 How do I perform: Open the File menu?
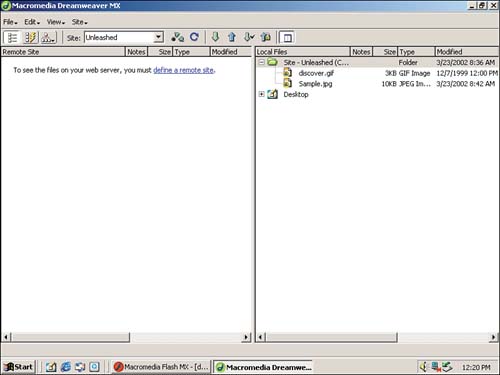[10, 22]
